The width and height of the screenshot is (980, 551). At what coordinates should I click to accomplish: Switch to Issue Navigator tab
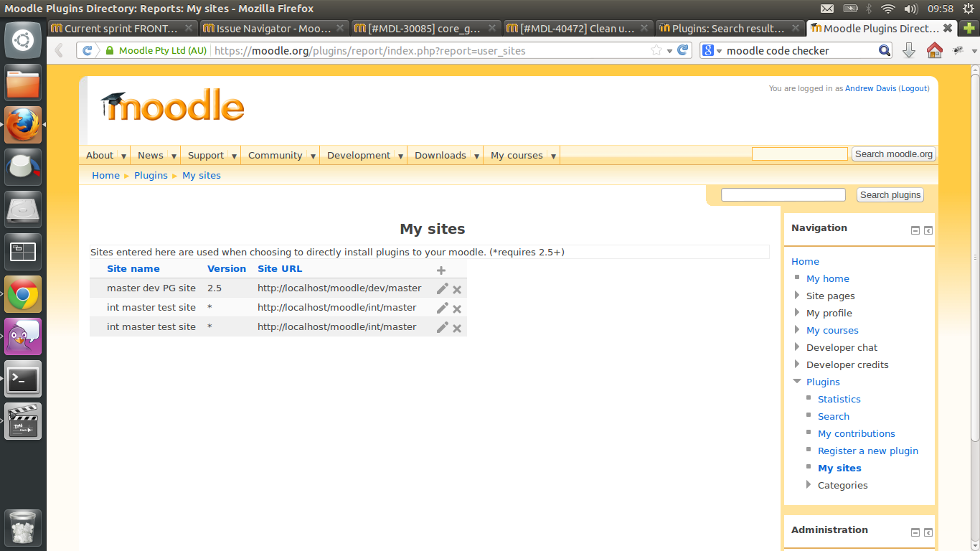[x=274, y=29]
